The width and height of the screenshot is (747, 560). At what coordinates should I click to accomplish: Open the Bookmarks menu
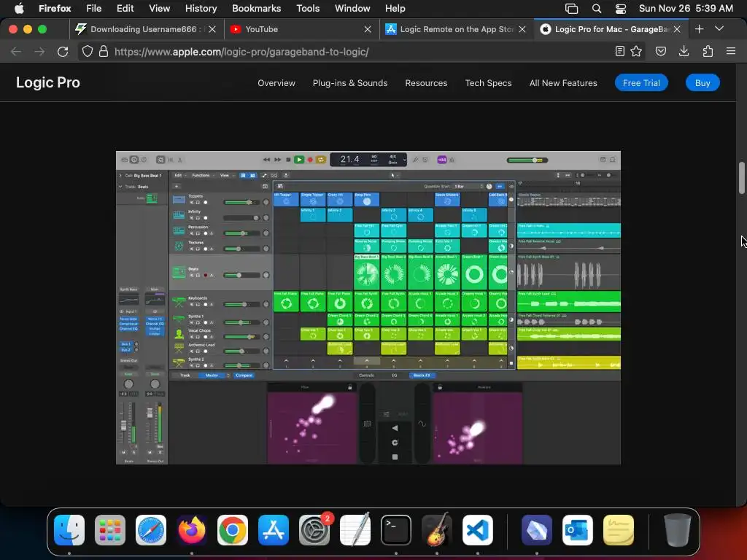click(256, 8)
